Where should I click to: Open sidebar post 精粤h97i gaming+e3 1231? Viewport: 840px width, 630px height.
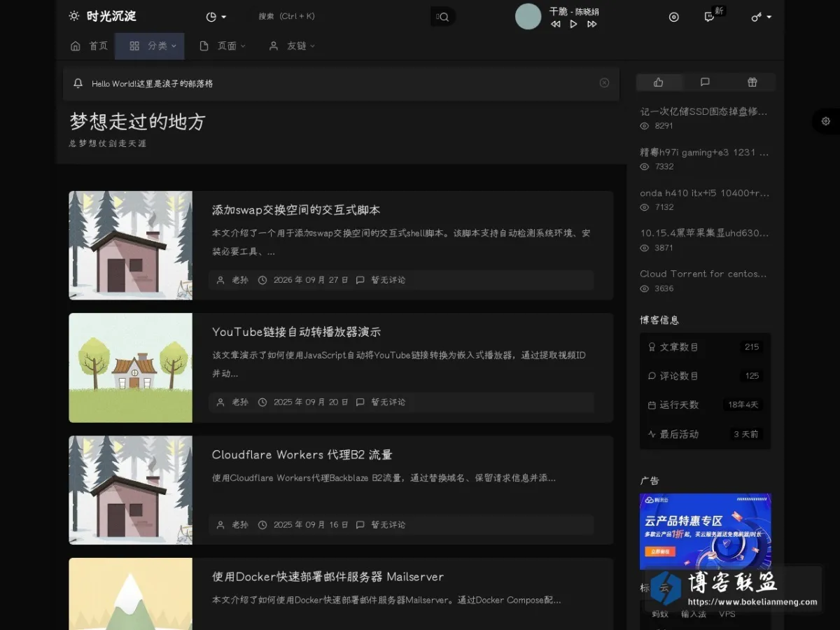click(704, 152)
